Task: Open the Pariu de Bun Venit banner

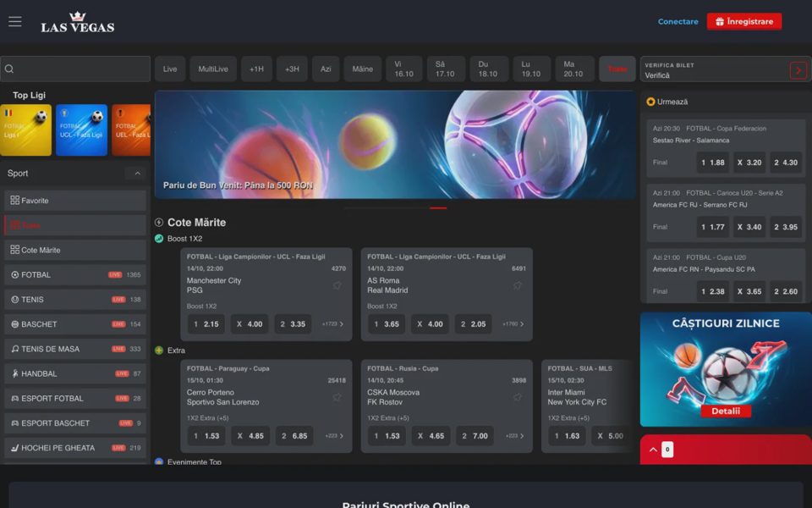Action: coord(395,145)
